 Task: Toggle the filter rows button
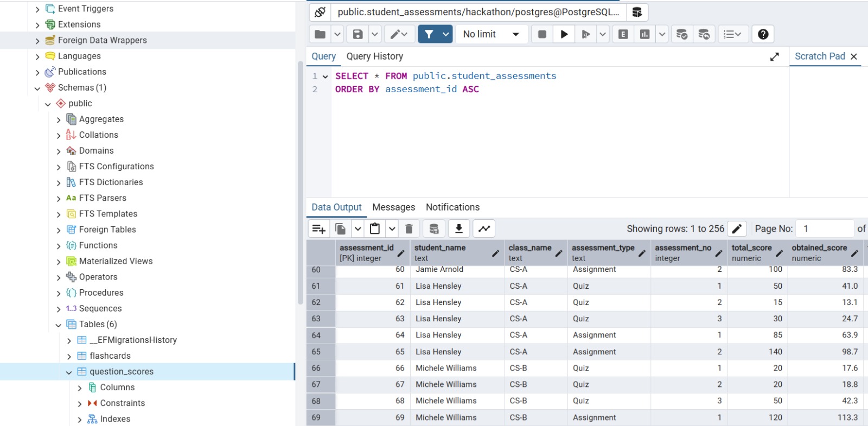pos(429,34)
